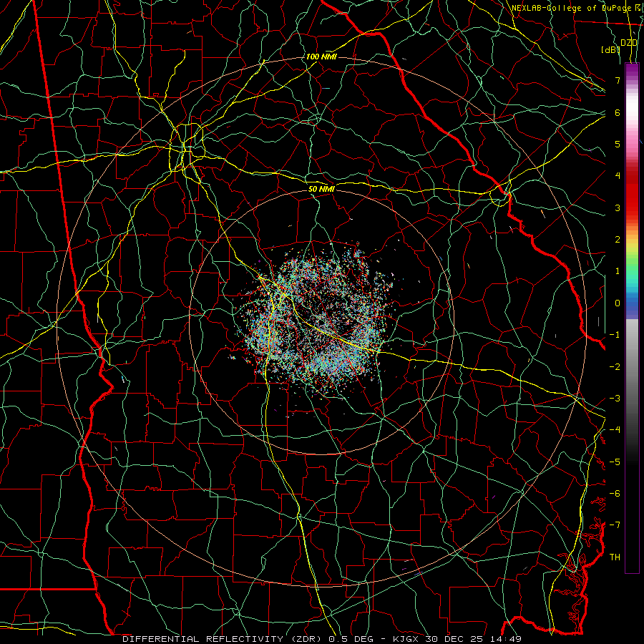Click the -2 tick label on the scale
Screen dimensions: 644x644
(x=615, y=366)
